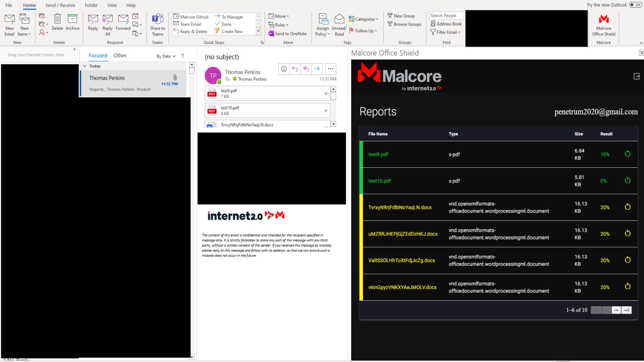Run the Reply & Delete quick step
The width and height of the screenshot is (644, 362).
click(190, 32)
